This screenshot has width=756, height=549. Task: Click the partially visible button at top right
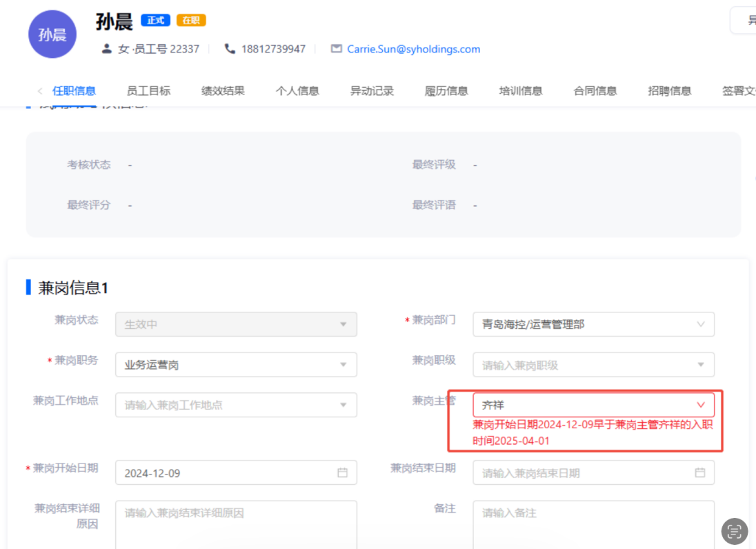(x=744, y=20)
